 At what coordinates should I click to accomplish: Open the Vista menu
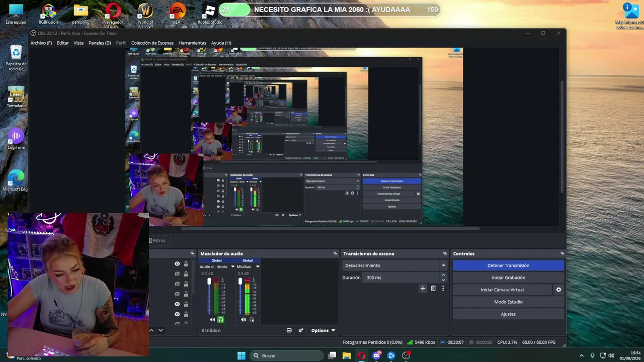click(x=78, y=43)
